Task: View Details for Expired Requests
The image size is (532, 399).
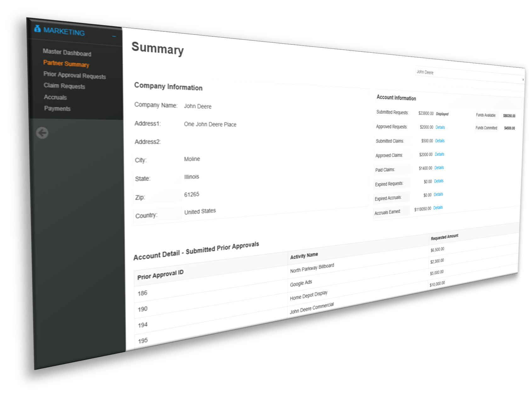Action: (439, 181)
